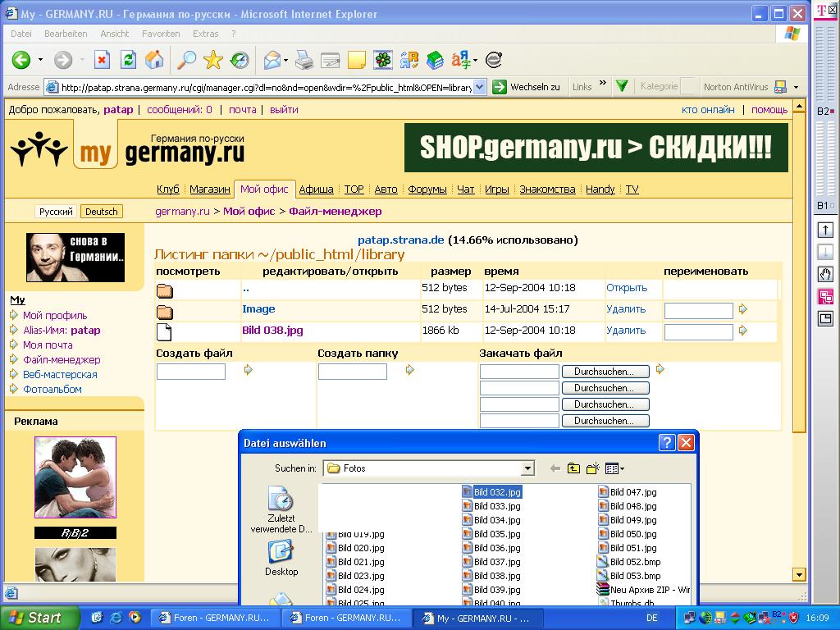Confirm rename arrow for Image folder row
This screenshot has width=840, height=630.
(743, 309)
